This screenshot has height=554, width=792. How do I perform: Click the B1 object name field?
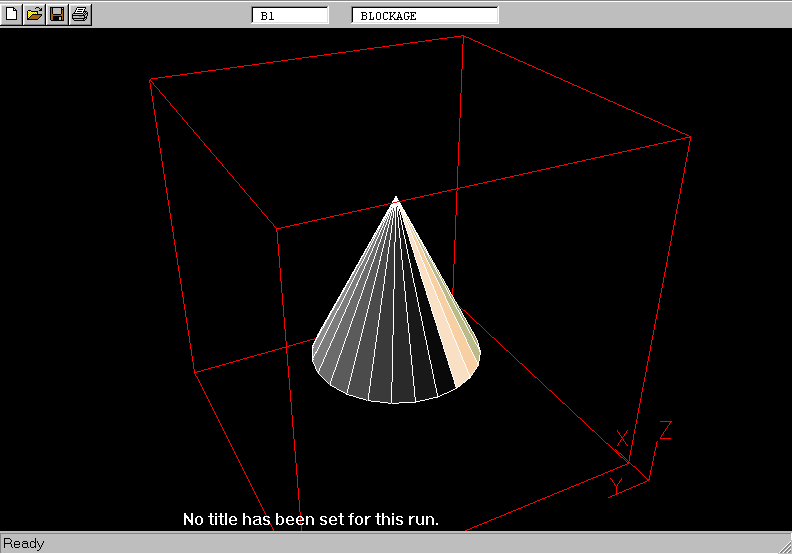tap(289, 16)
